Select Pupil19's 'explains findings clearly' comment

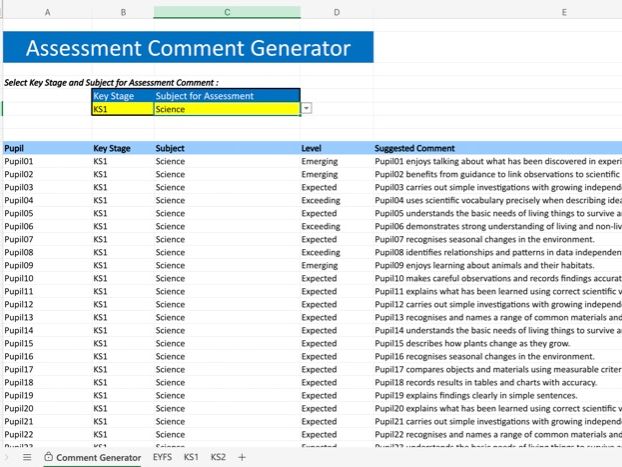(x=497, y=396)
